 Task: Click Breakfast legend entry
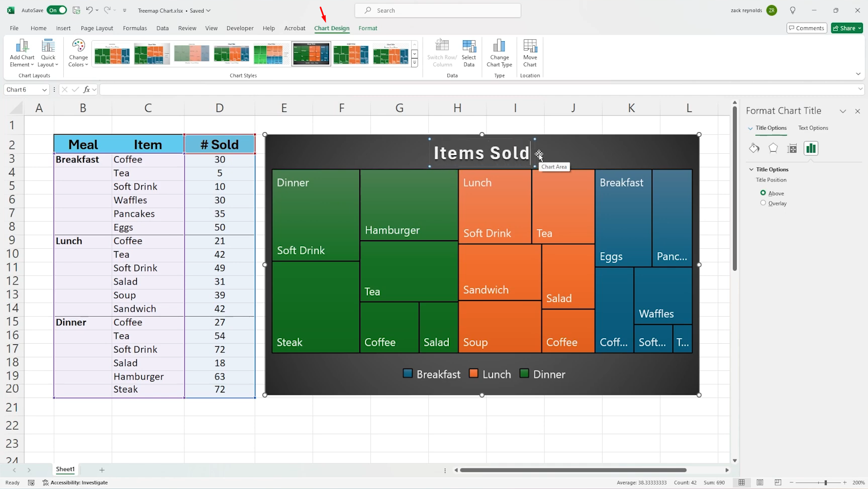(432, 374)
